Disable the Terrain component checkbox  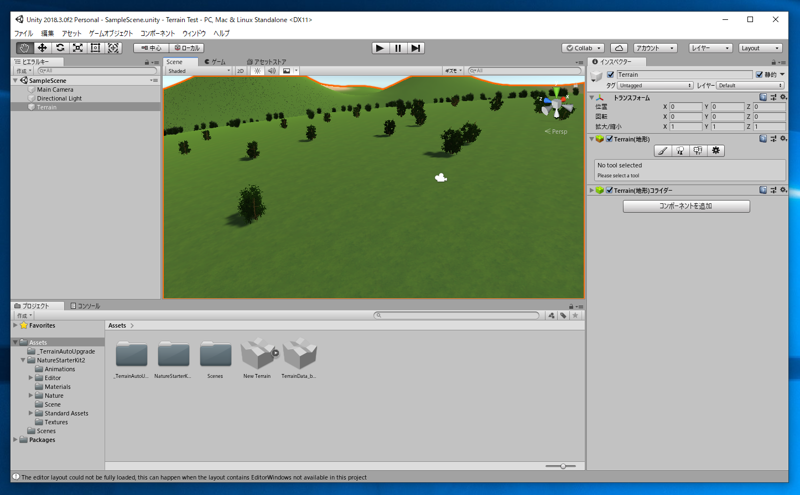pyautogui.click(x=609, y=139)
